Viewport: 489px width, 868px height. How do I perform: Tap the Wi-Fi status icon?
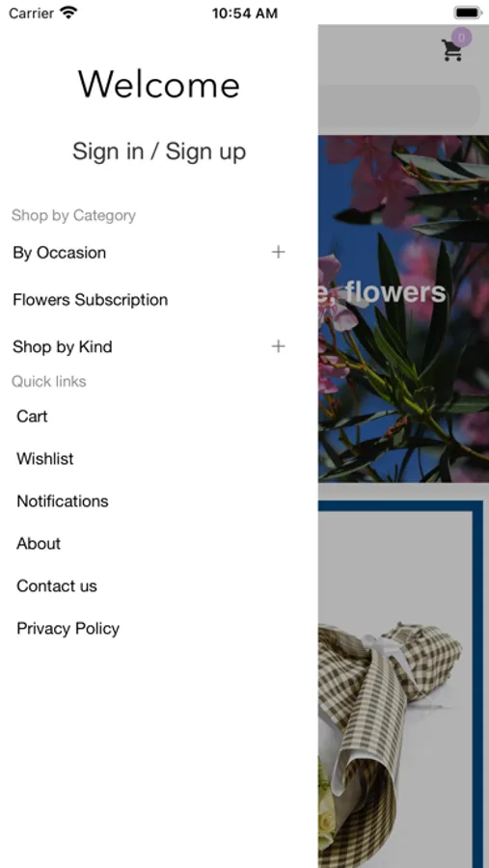[68, 13]
